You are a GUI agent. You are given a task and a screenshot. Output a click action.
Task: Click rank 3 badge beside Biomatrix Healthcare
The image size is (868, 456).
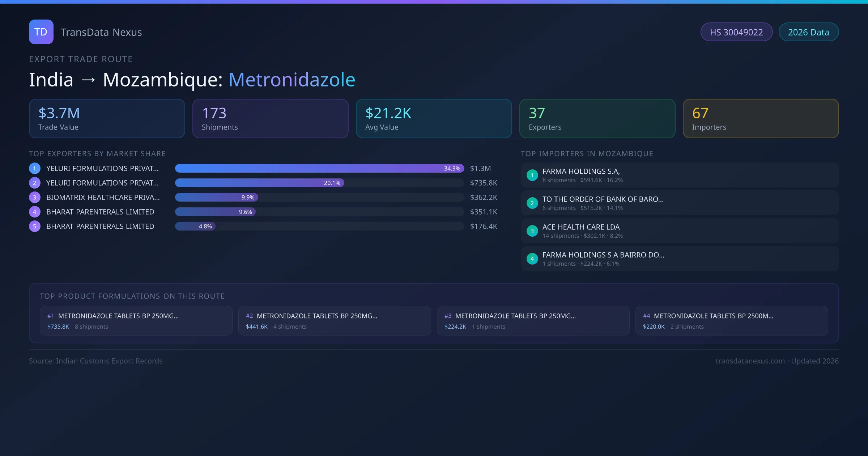click(35, 197)
